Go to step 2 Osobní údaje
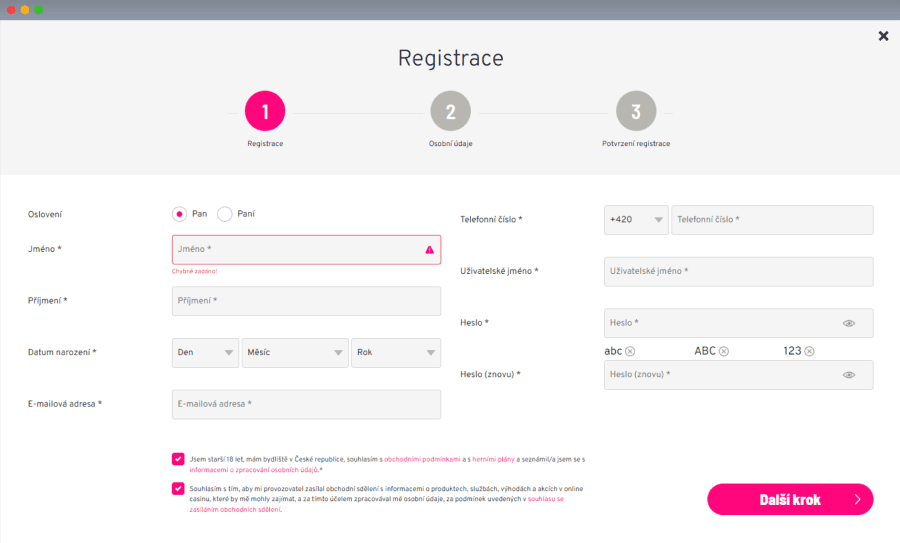The width and height of the screenshot is (900, 543). pyautogui.click(x=451, y=112)
